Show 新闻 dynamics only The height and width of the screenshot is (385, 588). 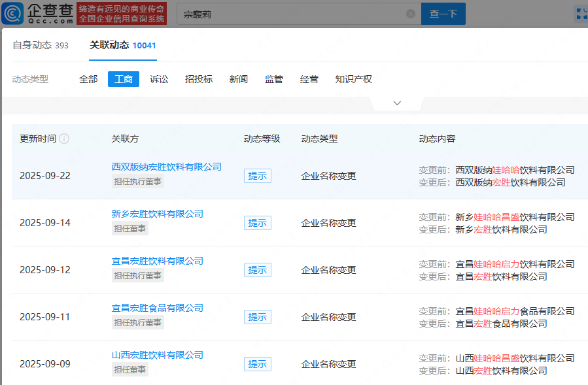tap(239, 79)
